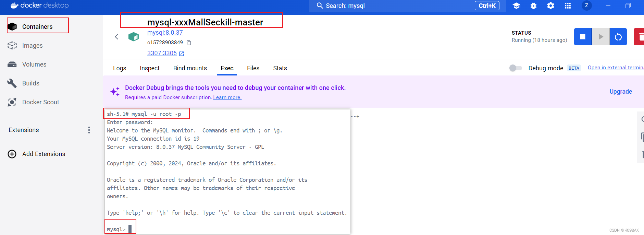The width and height of the screenshot is (644, 235).
Task: Click the Docker Debug sparkle icon
Action: tap(115, 92)
